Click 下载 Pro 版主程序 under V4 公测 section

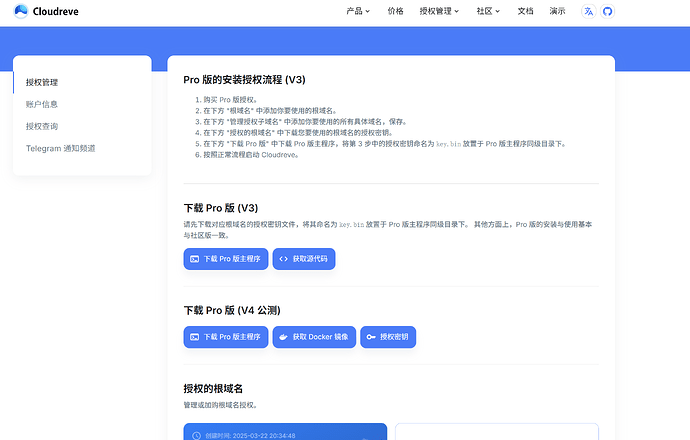pyautogui.click(x=226, y=337)
